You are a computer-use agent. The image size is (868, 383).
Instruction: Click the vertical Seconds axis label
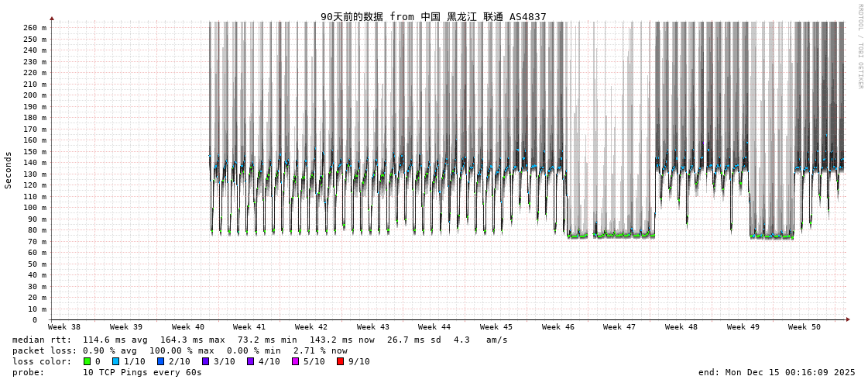tap(9, 171)
